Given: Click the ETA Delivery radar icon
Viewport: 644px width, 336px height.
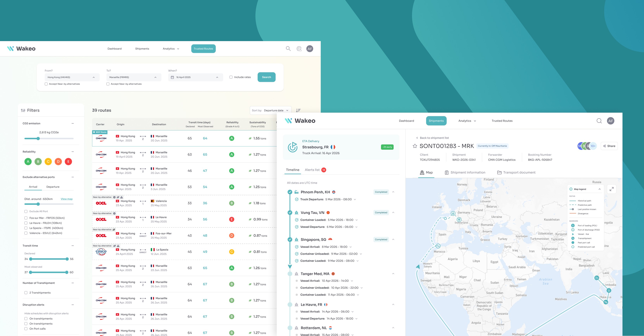Looking at the screenshot, I should (292, 147).
